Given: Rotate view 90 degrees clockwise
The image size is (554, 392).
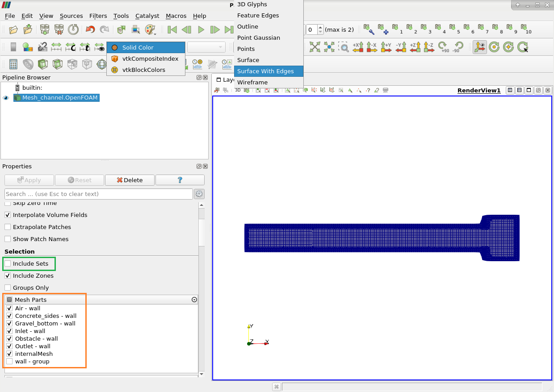Looking at the screenshot, I should 443,47.
